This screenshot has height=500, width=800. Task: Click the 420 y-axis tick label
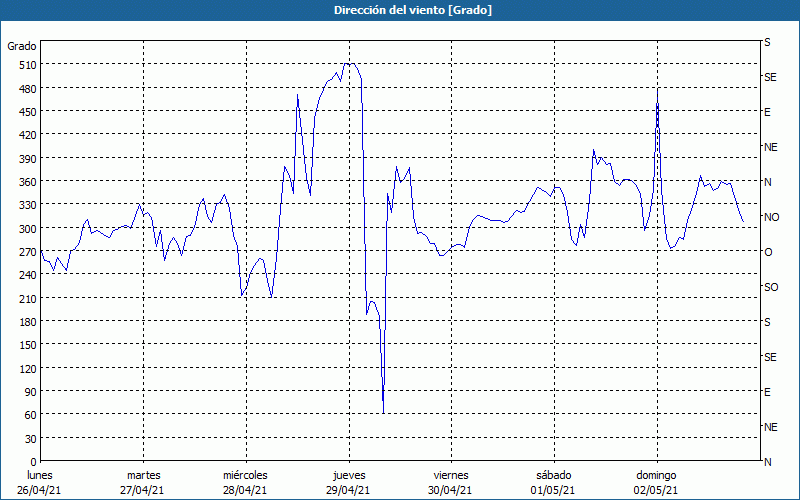point(28,135)
